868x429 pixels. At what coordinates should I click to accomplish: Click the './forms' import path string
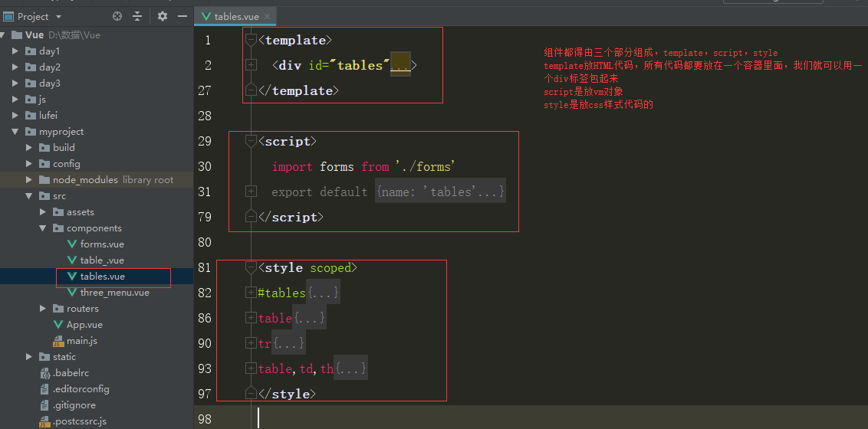(x=426, y=166)
